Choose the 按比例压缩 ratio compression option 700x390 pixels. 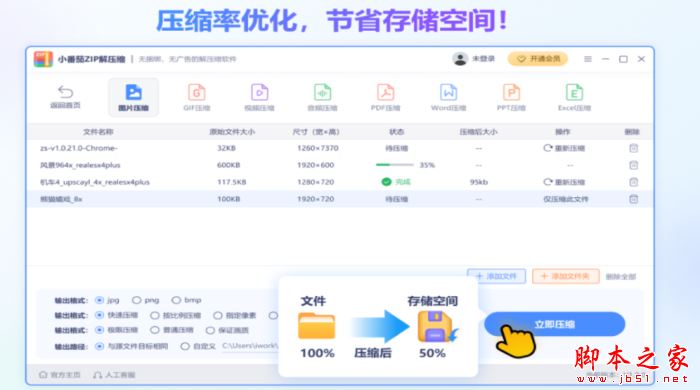pos(154,315)
